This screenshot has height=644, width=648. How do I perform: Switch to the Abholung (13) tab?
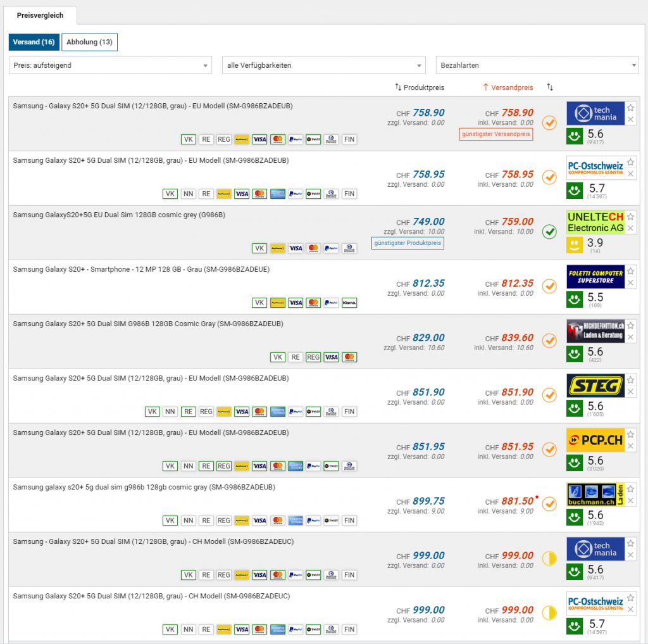[90, 42]
